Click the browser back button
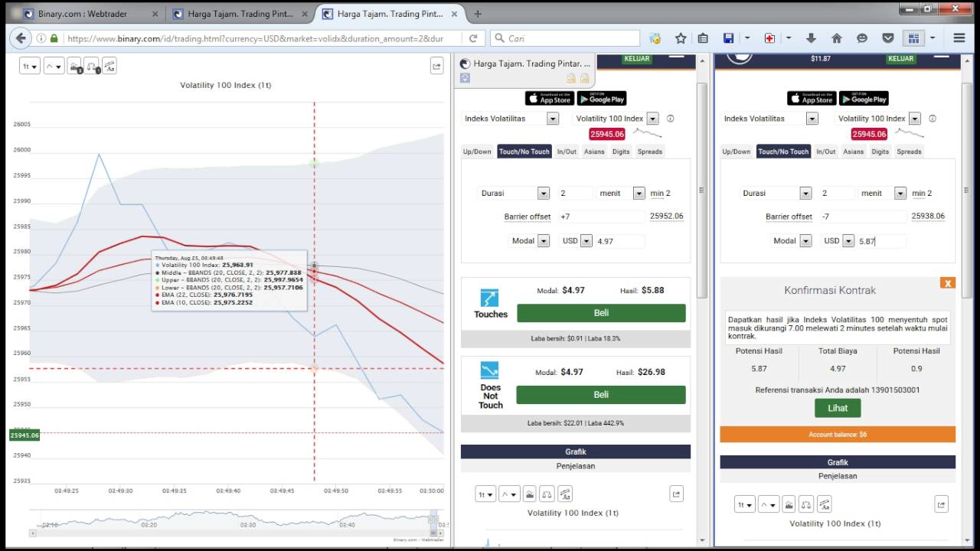980x551 pixels. click(21, 38)
